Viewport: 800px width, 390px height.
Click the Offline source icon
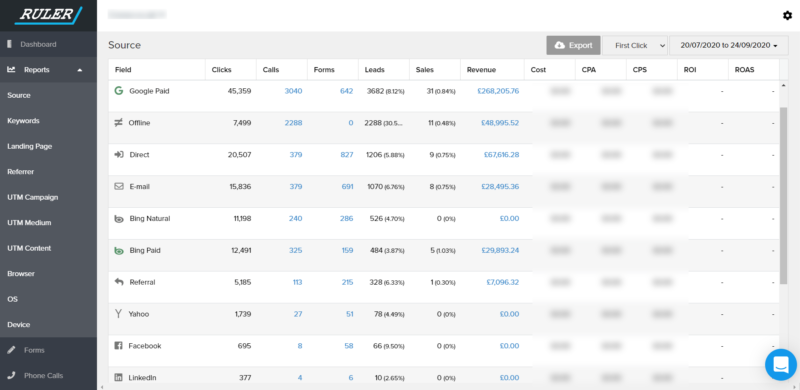pos(118,123)
